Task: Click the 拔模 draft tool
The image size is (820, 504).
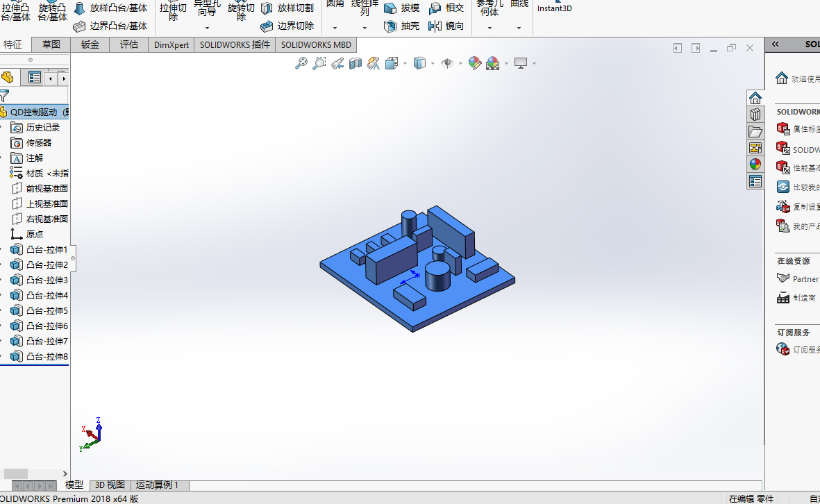Action: pyautogui.click(x=401, y=8)
